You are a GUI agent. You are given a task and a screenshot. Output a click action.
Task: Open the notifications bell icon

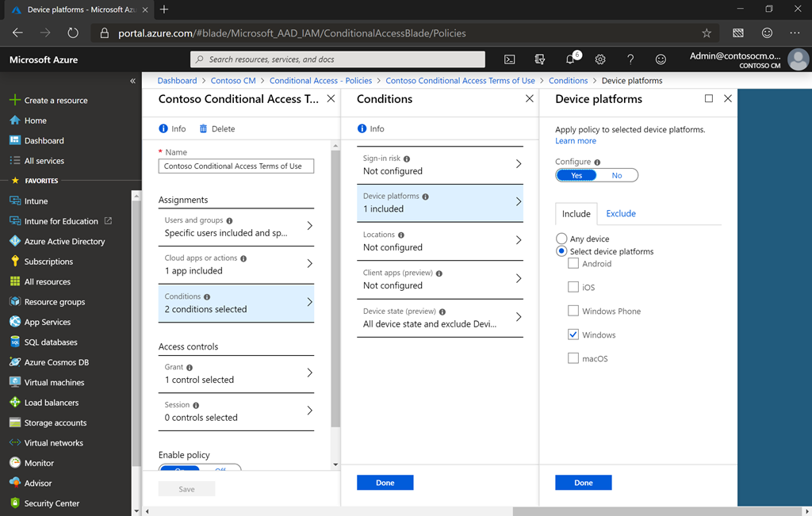pos(570,59)
